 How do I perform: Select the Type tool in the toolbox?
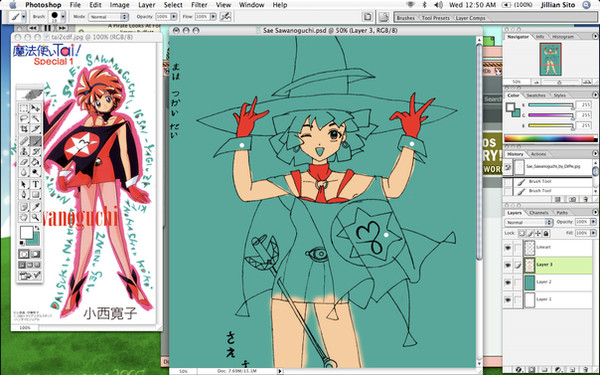coord(35,185)
